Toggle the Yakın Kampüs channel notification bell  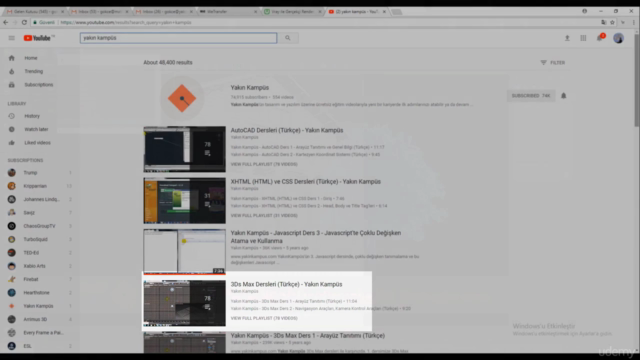(x=564, y=96)
